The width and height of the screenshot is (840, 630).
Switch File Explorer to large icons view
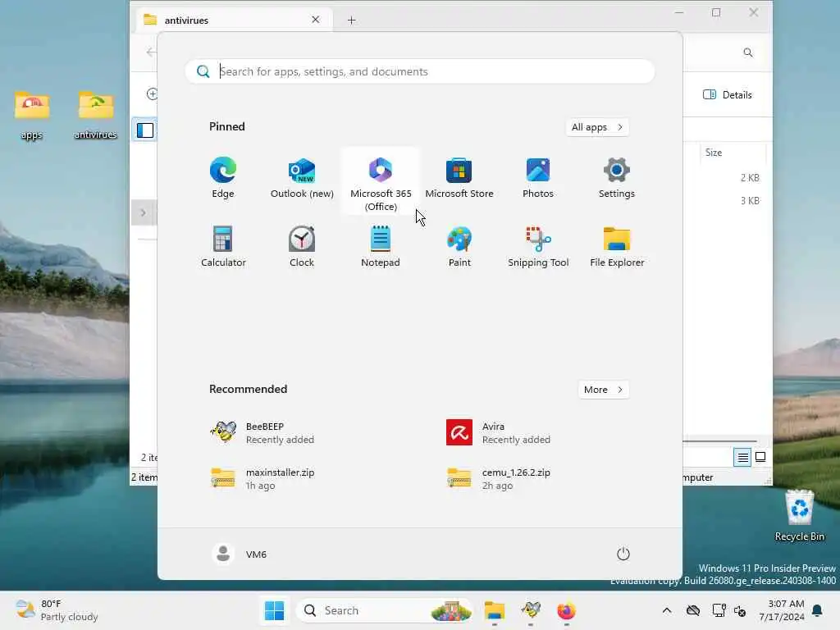coord(760,457)
